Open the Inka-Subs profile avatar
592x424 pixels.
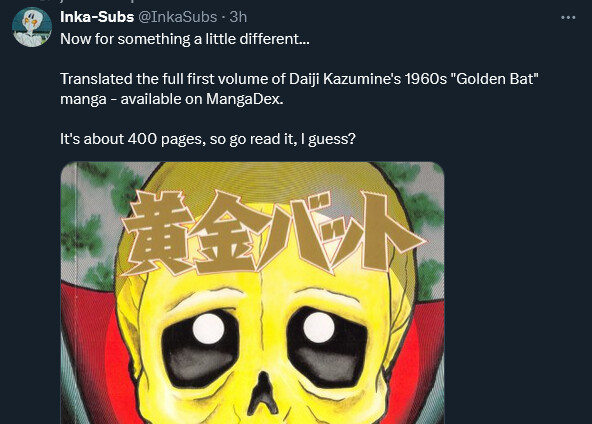coord(32,27)
